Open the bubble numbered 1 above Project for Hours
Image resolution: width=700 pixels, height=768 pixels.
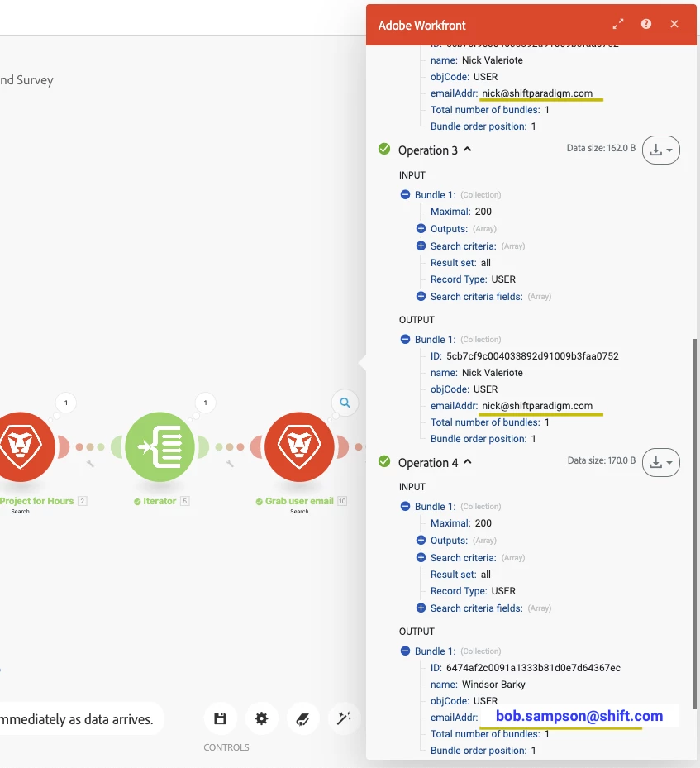coord(66,403)
